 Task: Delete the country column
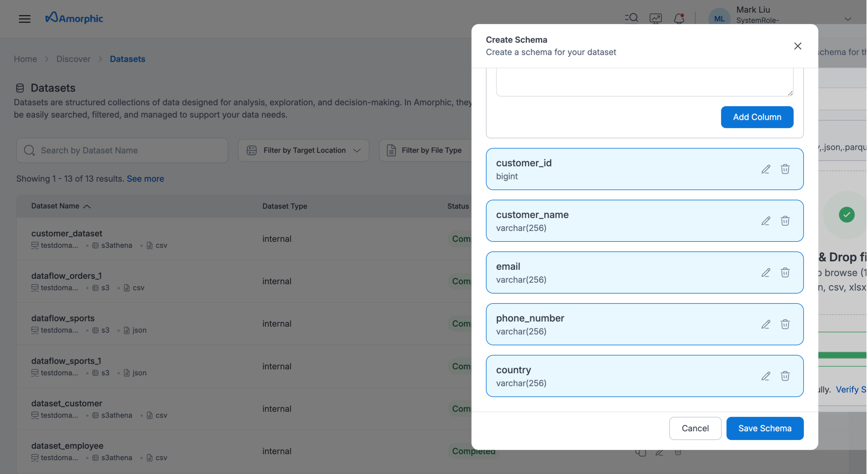point(785,376)
